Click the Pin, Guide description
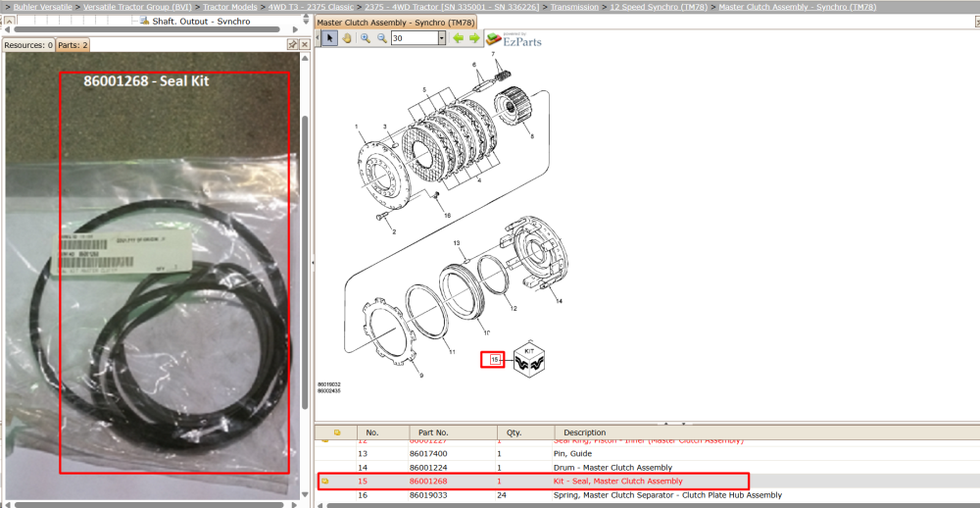 tap(572, 453)
